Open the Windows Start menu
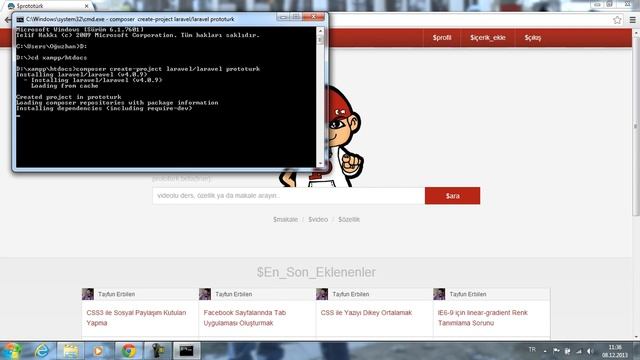 [x=11, y=351]
